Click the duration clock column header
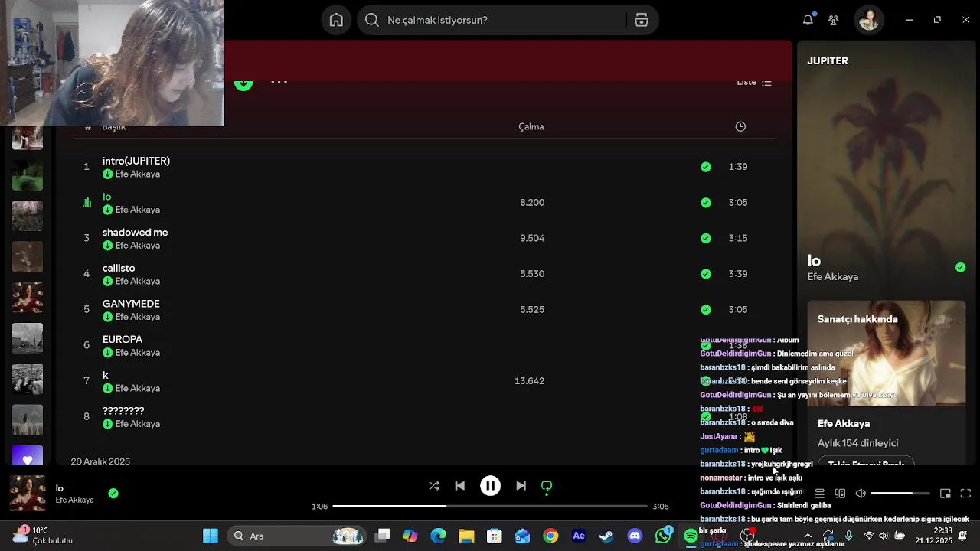Screen dimensions: 980x551 [x=740, y=126]
